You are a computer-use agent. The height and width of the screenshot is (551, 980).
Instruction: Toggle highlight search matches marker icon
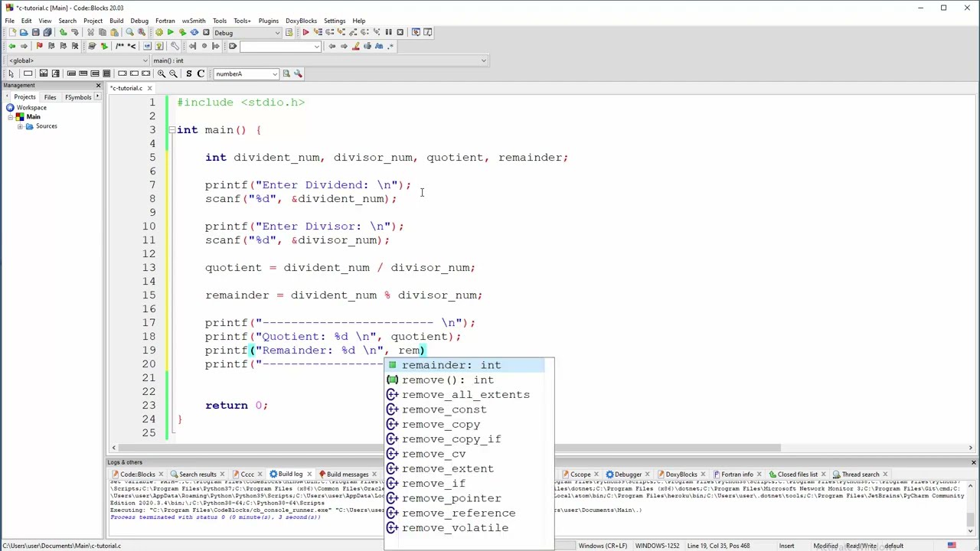[355, 46]
